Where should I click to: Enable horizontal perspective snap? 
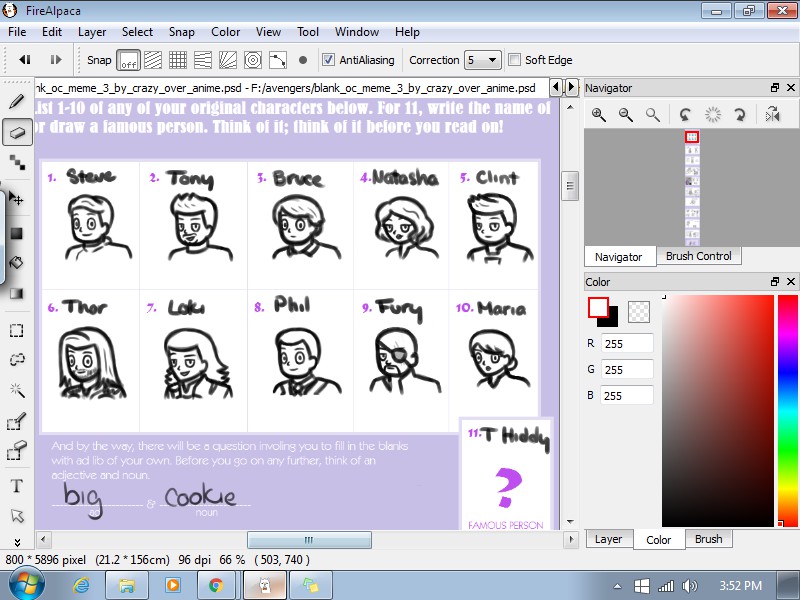(203, 60)
